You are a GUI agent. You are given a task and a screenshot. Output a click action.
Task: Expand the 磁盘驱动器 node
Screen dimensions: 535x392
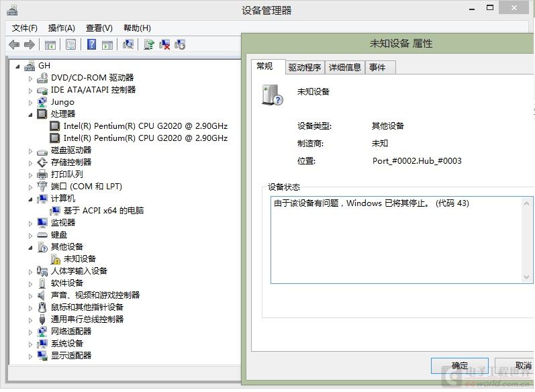[30, 151]
